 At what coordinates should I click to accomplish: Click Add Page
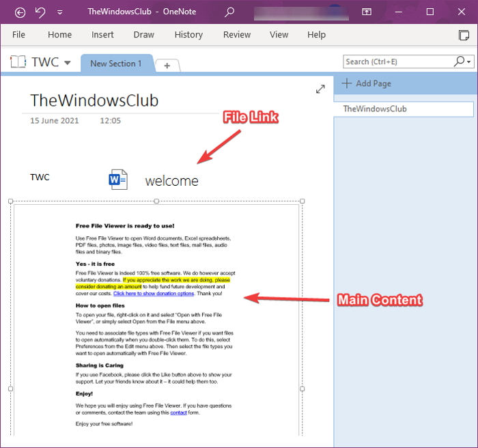[367, 83]
